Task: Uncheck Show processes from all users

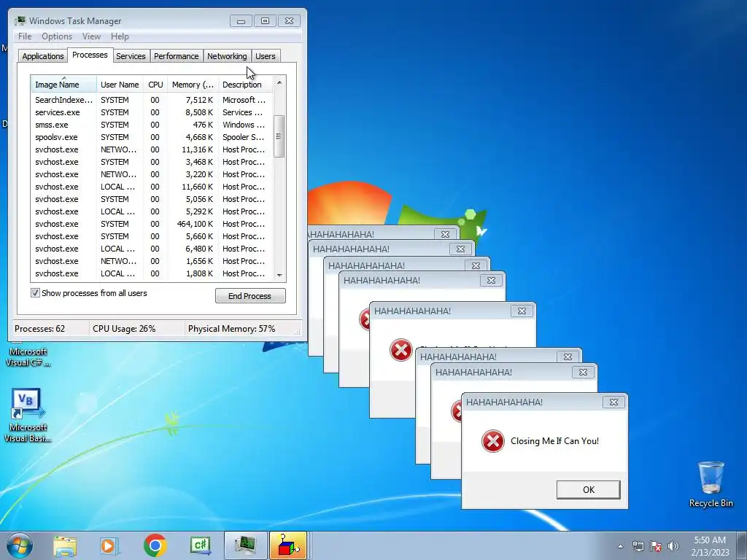Action: tap(35, 293)
